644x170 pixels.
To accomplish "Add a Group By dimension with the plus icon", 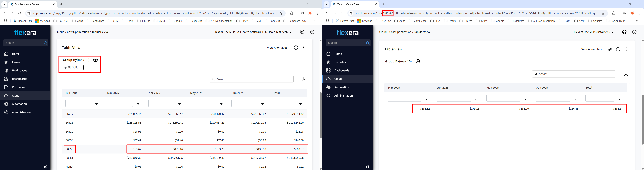I will 96,60.
